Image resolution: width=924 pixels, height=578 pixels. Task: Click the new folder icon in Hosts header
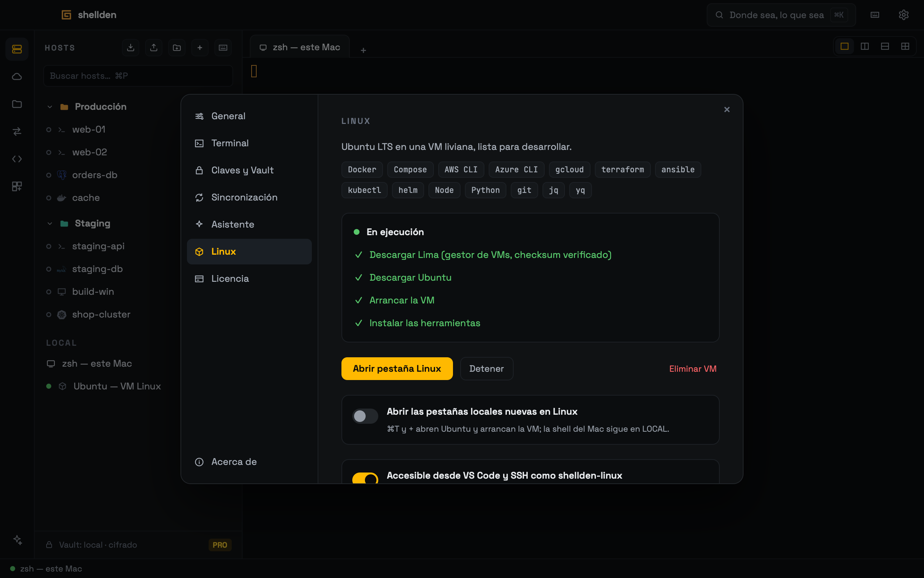[x=177, y=47]
